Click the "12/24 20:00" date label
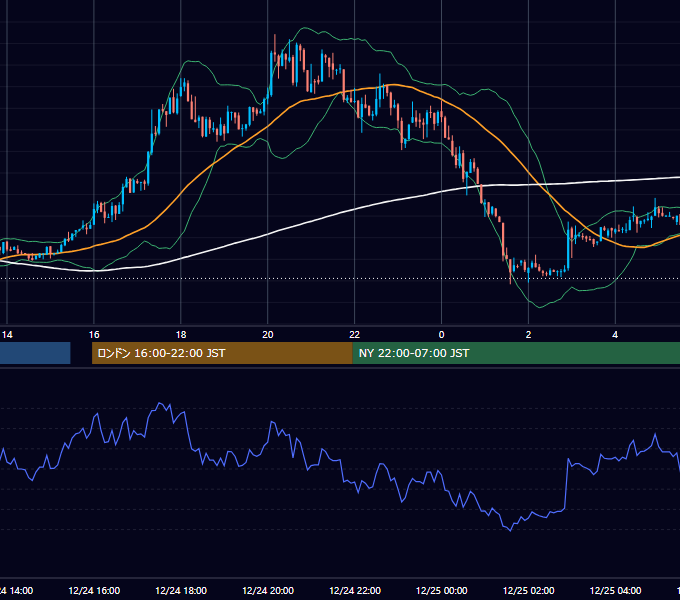 tap(268, 590)
